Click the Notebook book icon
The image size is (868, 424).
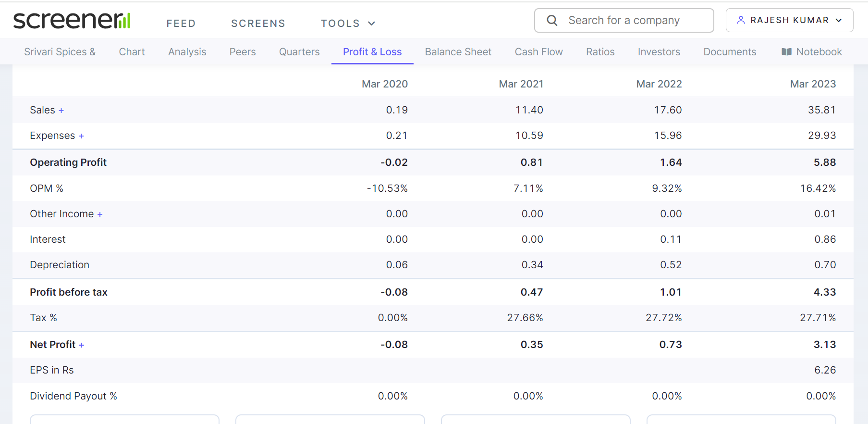786,52
